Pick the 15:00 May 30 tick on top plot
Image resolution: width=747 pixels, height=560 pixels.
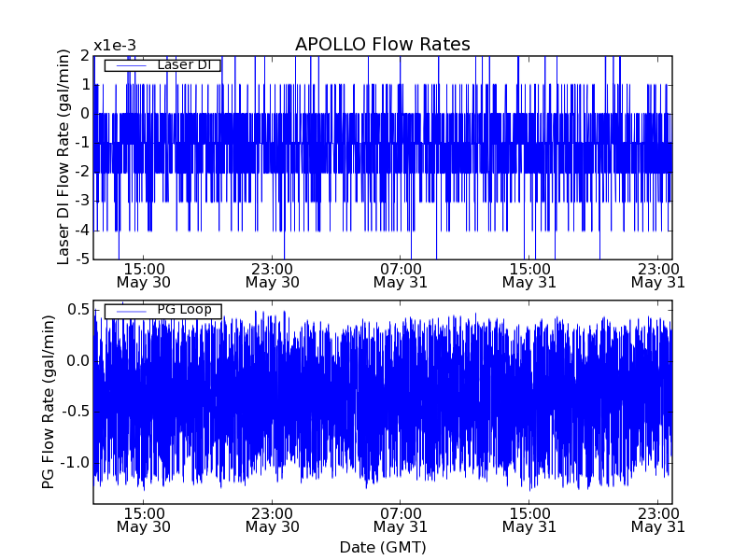point(144,274)
